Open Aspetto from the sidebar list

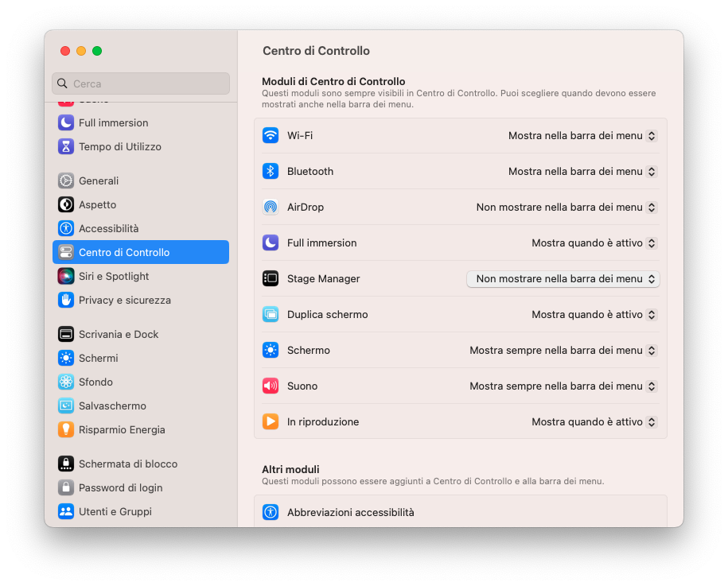(x=141, y=204)
